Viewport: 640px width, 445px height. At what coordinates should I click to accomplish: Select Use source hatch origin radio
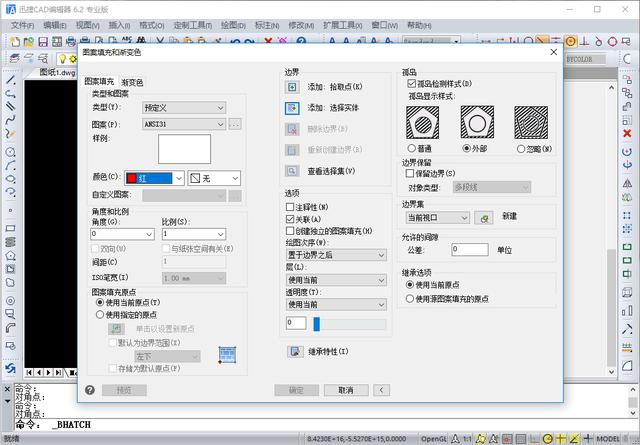tap(410, 299)
